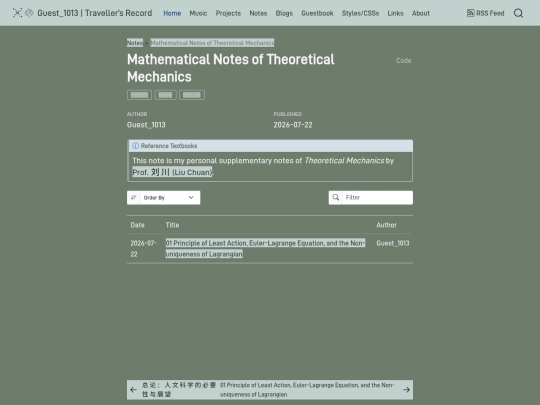Click the sort icon left of Order By
Viewport: 540px width, 405px height.
134,198
